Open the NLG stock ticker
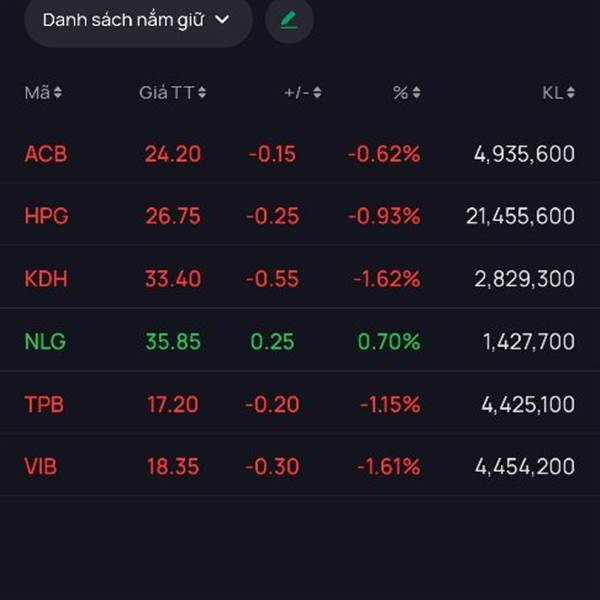Screen dimensions: 600x600 (x=45, y=341)
